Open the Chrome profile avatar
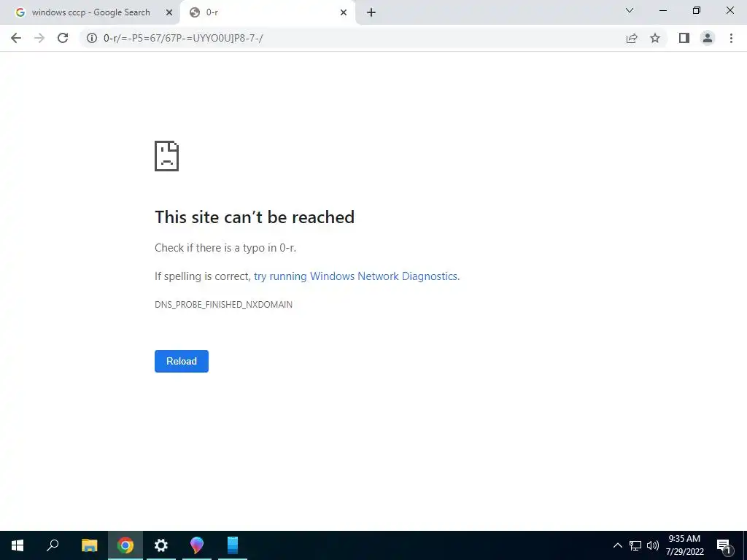 point(708,38)
